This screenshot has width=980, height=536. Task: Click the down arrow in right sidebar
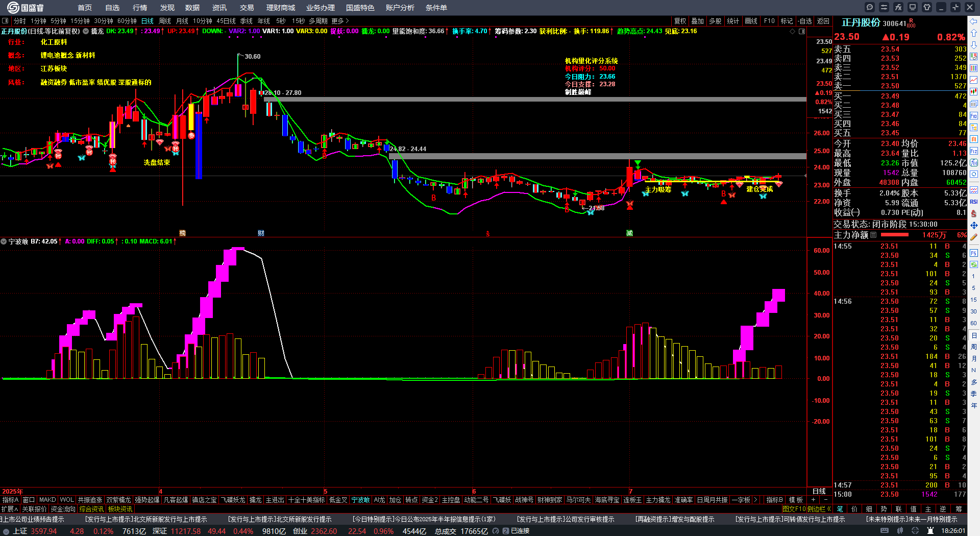[x=974, y=44]
